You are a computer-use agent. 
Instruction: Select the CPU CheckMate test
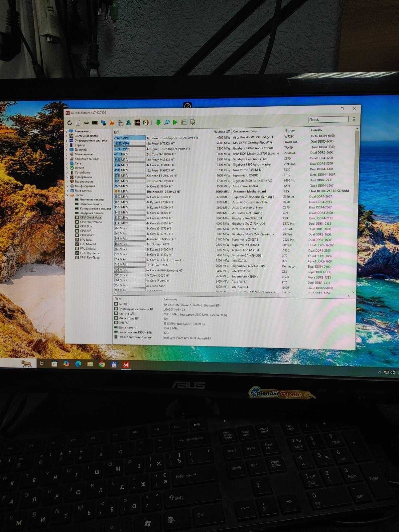[x=91, y=217]
